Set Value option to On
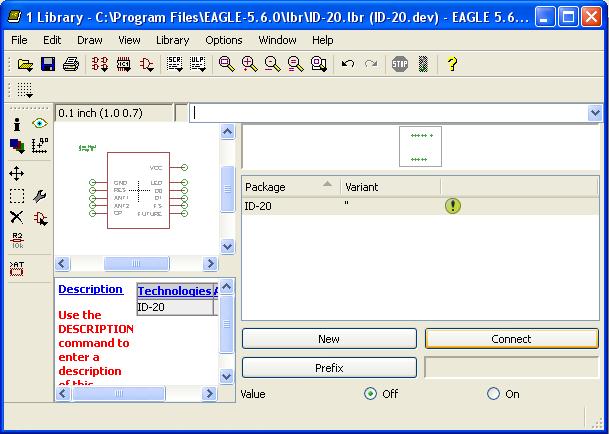Image resolution: width=609 pixels, height=434 pixels. tap(493, 394)
